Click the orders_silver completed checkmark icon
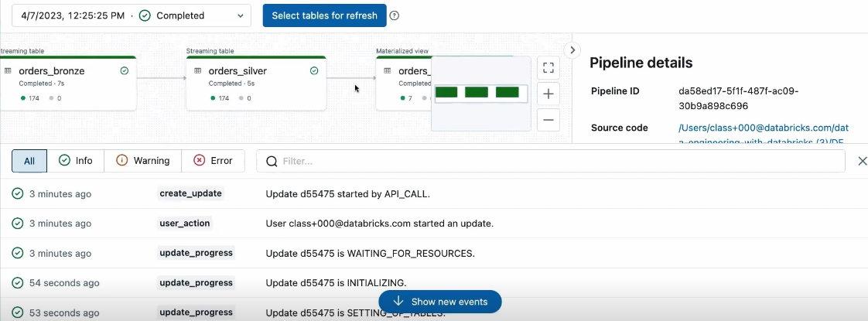868x321 pixels. click(314, 71)
